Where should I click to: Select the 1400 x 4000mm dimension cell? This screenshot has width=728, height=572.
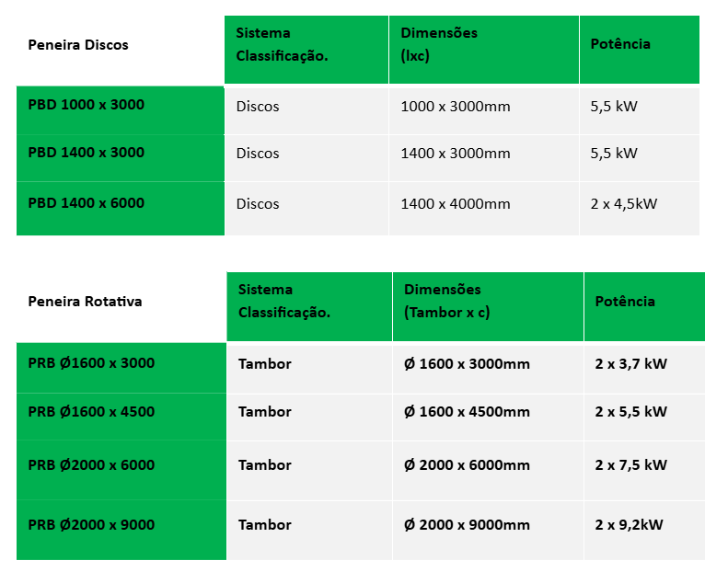(455, 204)
